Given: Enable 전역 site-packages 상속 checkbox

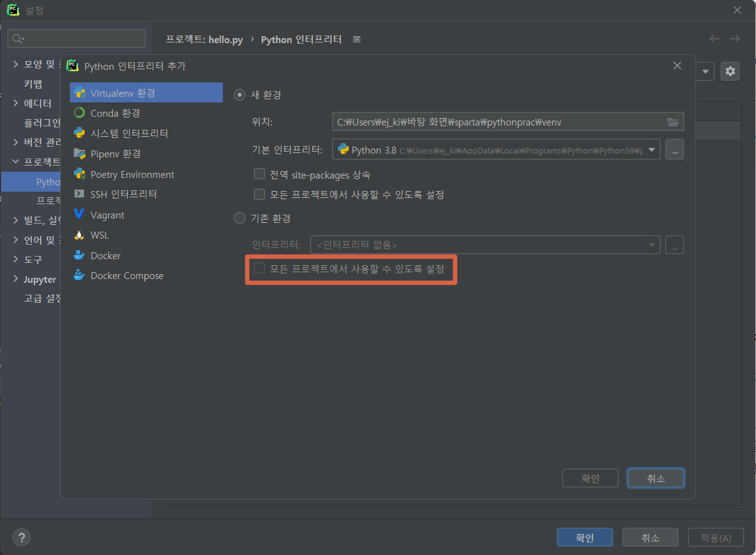Looking at the screenshot, I should (x=260, y=174).
